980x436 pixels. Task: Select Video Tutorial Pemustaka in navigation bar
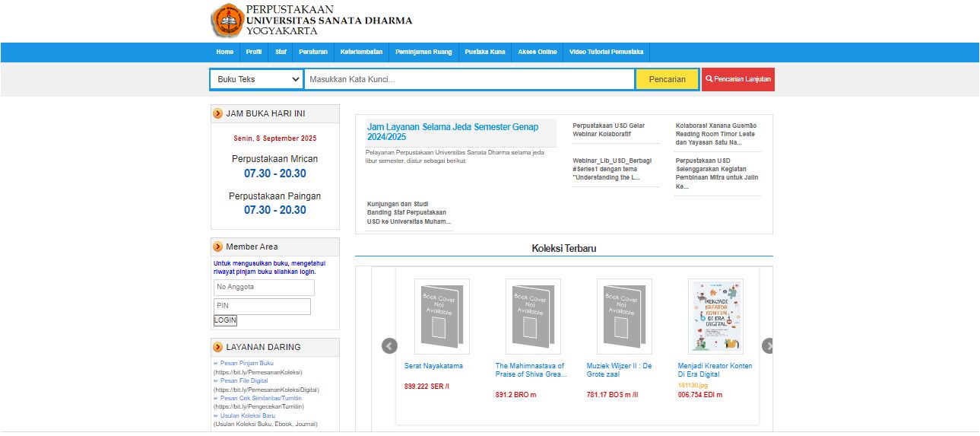point(606,52)
